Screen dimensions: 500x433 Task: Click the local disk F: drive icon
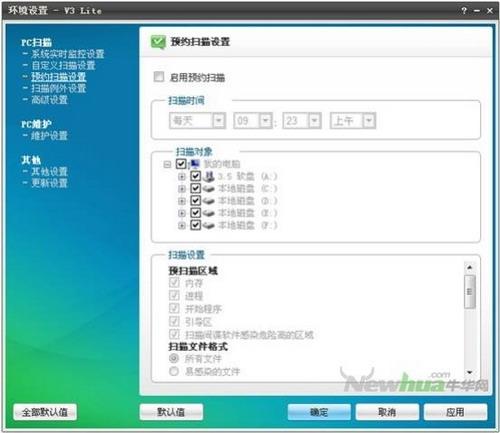[x=209, y=226]
